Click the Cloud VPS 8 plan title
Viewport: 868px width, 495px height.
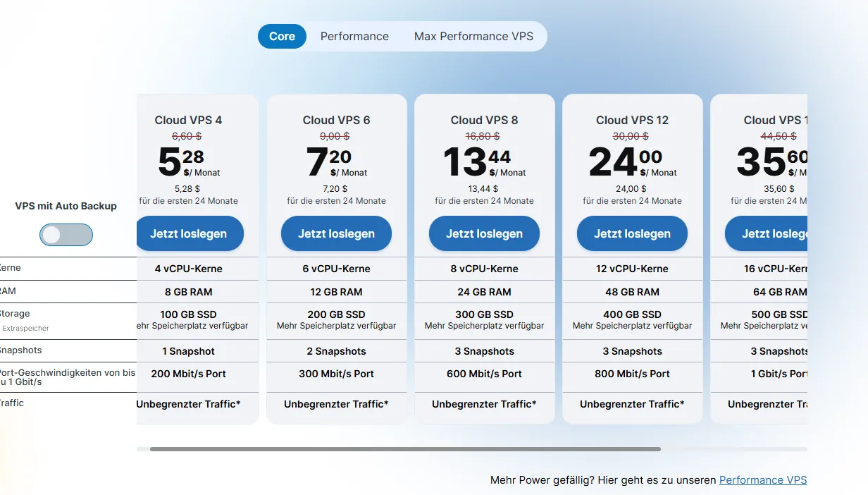pos(484,120)
